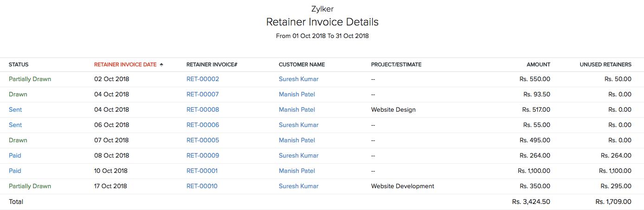Click the Amount column header
The height and width of the screenshot is (210, 644).
click(x=538, y=65)
